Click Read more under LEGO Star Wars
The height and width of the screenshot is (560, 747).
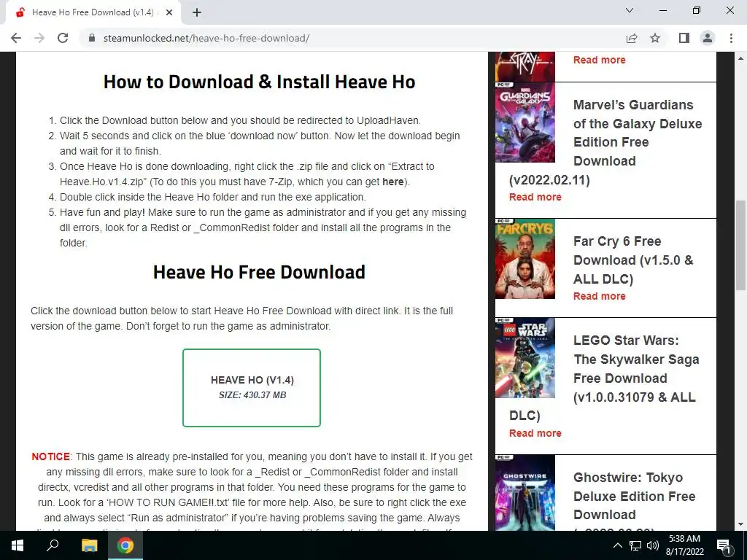pos(535,433)
